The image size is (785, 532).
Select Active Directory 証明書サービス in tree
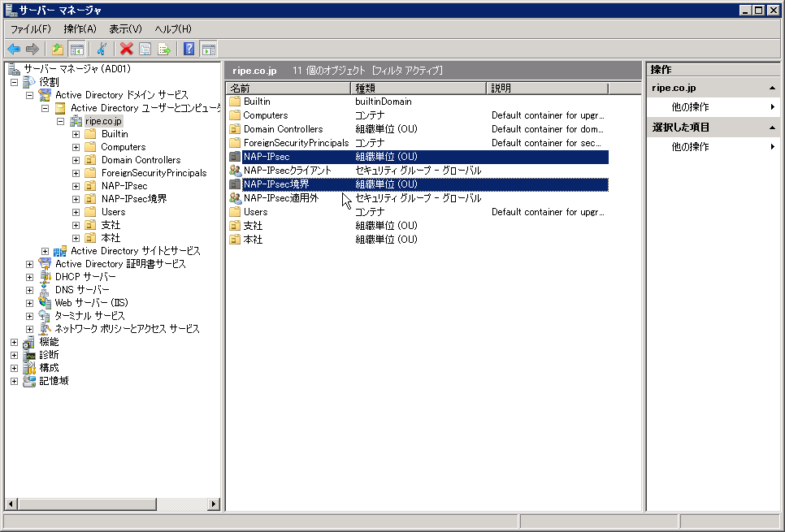[x=120, y=264]
